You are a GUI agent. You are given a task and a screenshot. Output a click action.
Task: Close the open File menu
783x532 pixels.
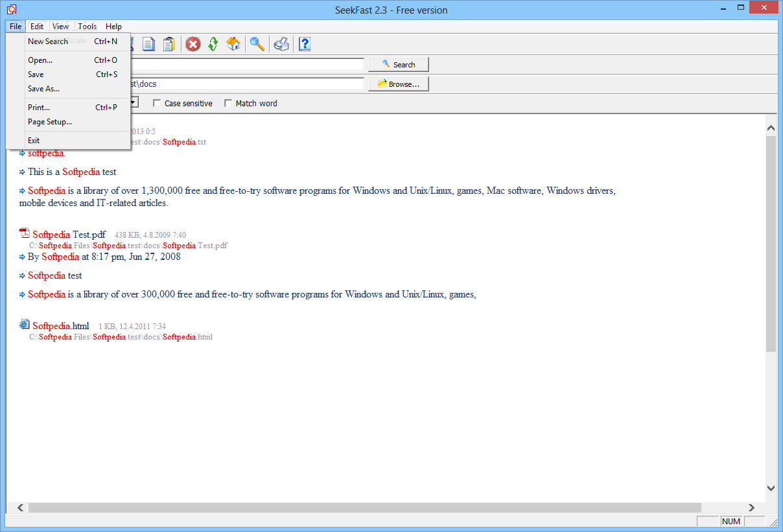click(x=16, y=27)
